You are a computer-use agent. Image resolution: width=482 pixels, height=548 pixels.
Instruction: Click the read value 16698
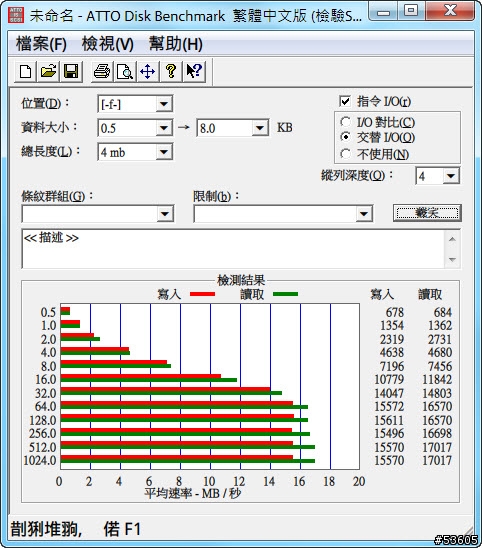(x=437, y=433)
